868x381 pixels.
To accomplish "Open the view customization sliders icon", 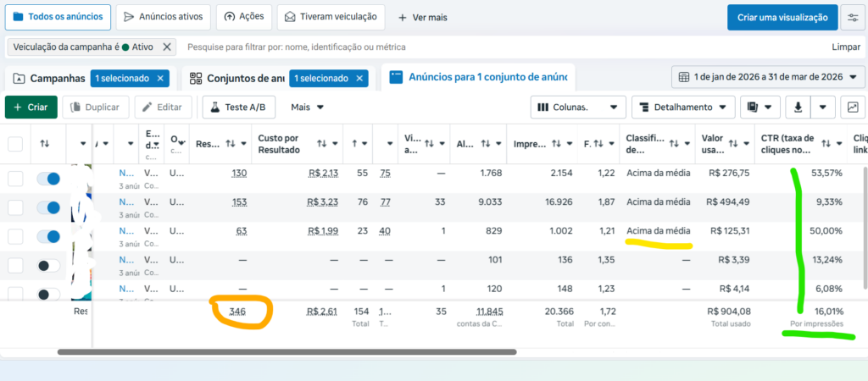I will tap(853, 17).
